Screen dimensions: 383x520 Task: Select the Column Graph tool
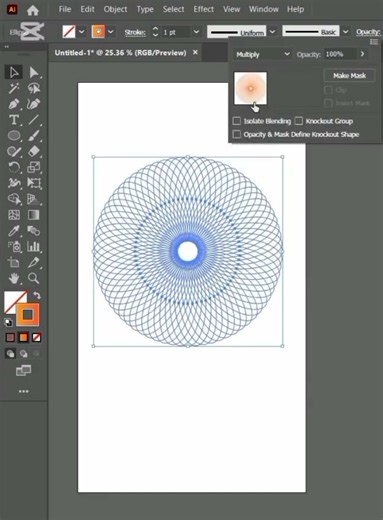click(34, 247)
